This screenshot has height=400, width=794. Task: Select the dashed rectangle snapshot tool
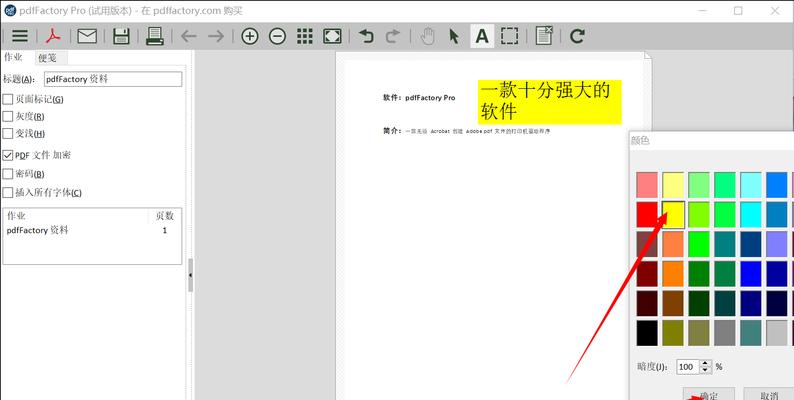pyautogui.click(x=510, y=36)
